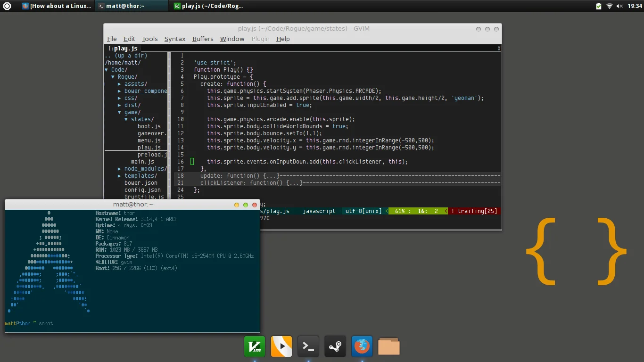
Task: Open main.js in the file tree
Action: click(x=142, y=162)
